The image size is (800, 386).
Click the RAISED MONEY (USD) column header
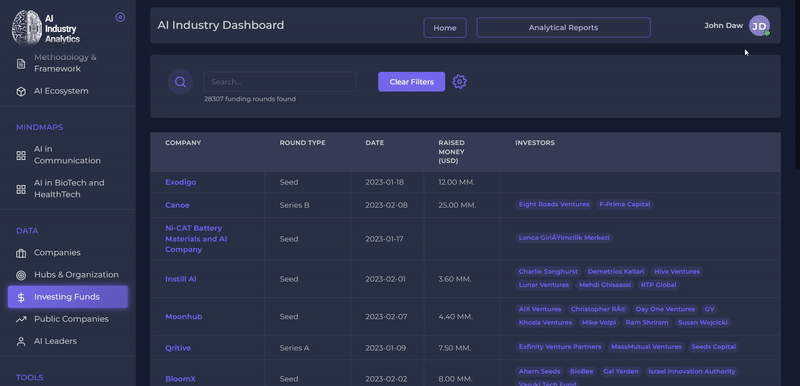coord(451,152)
